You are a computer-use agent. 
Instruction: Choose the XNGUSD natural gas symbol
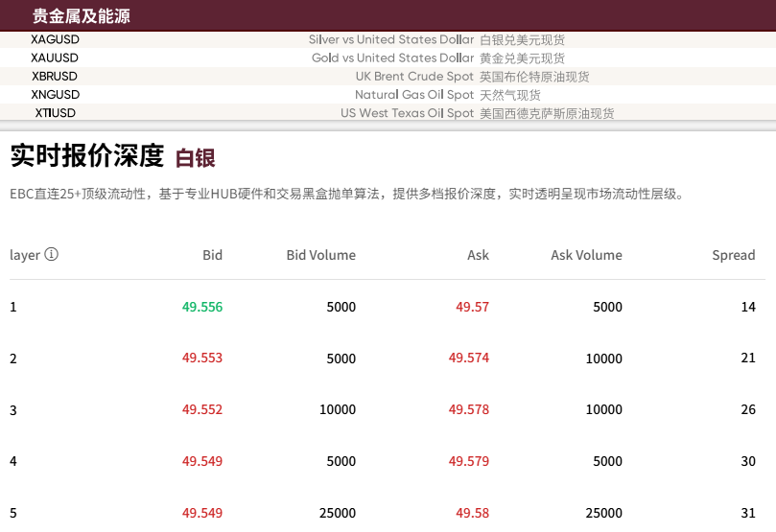tap(56, 95)
